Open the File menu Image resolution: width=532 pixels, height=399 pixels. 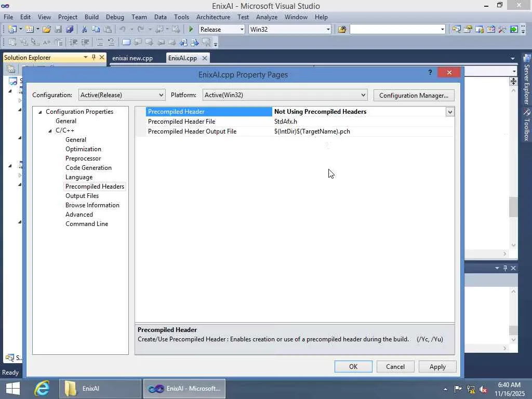click(x=8, y=17)
